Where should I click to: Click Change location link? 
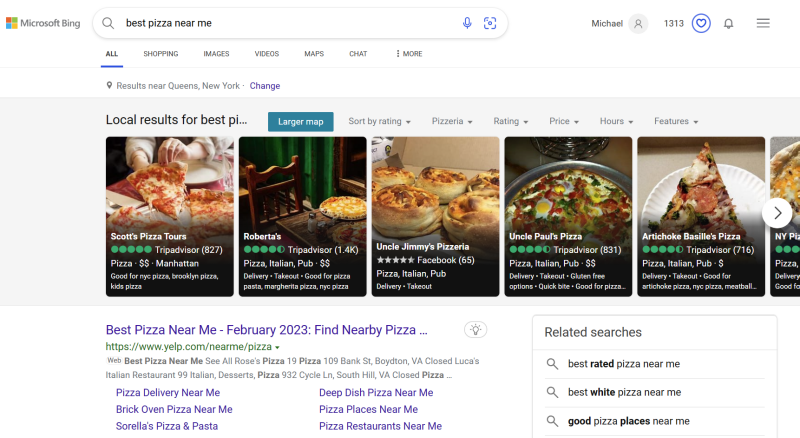[265, 86]
